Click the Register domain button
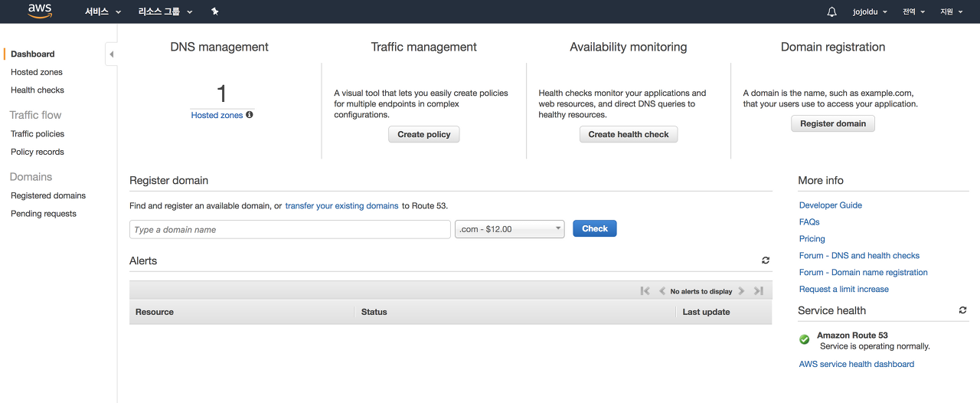 833,123
